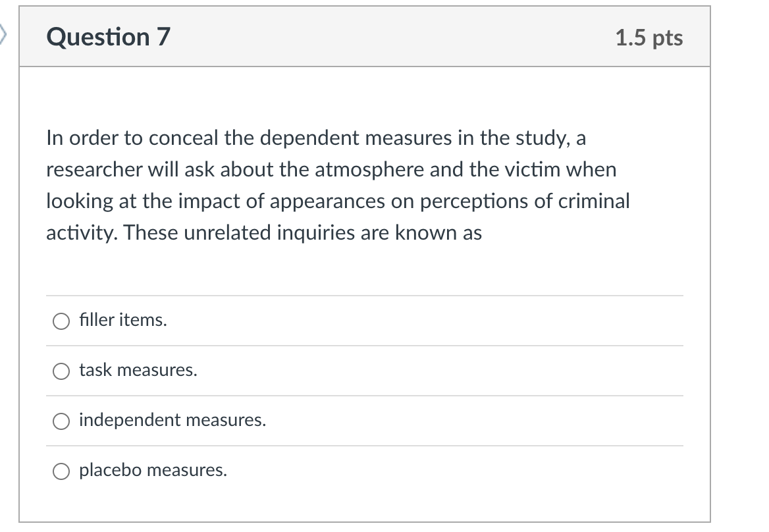Click the question line starting 'In order to conceal'
Screen dimensions: 769x532
[316, 138]
